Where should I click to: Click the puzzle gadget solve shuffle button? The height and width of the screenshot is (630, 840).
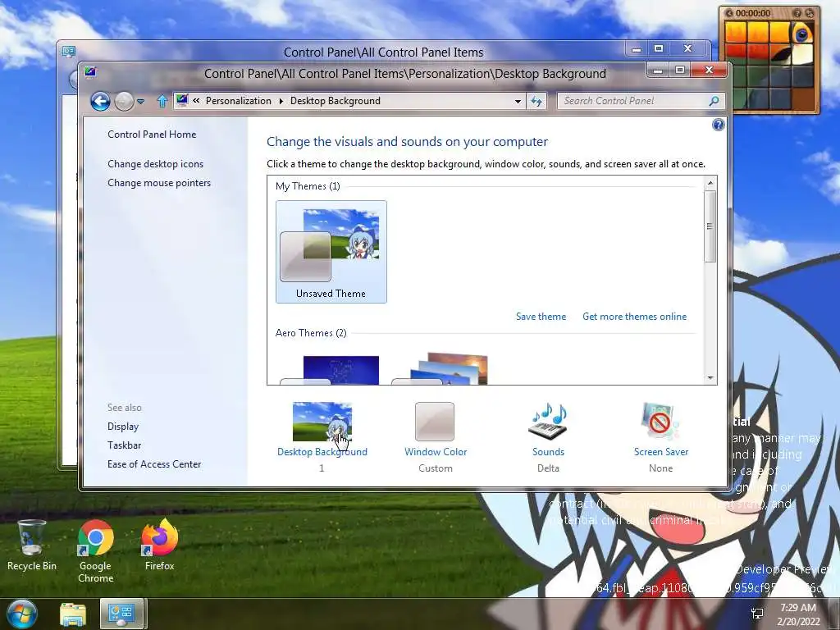810,13
